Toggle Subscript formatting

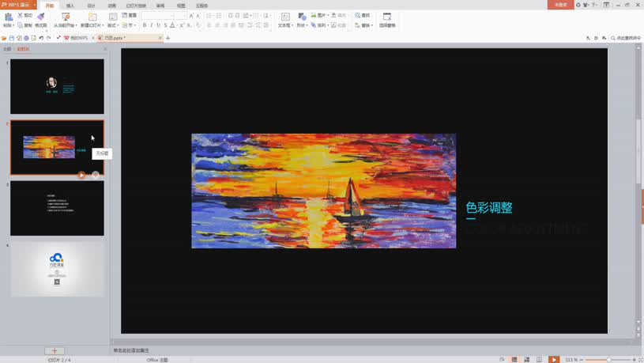[x=189, y=25]
